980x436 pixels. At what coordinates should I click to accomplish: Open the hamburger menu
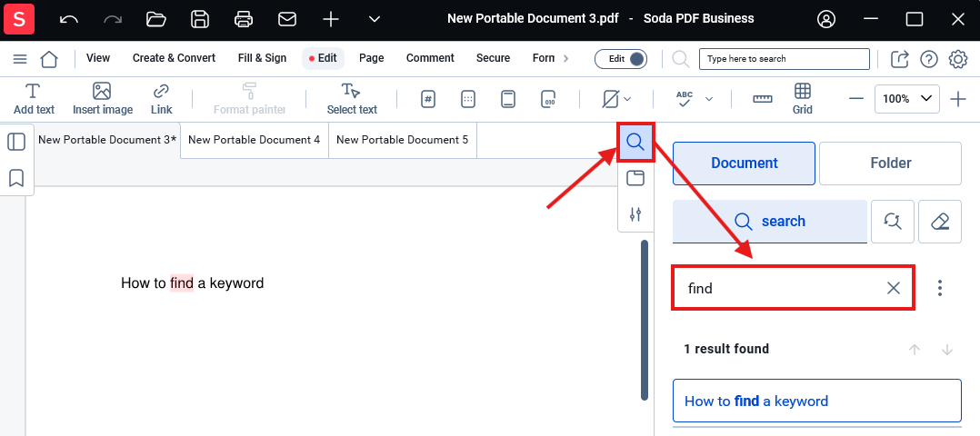coord(20,59)
